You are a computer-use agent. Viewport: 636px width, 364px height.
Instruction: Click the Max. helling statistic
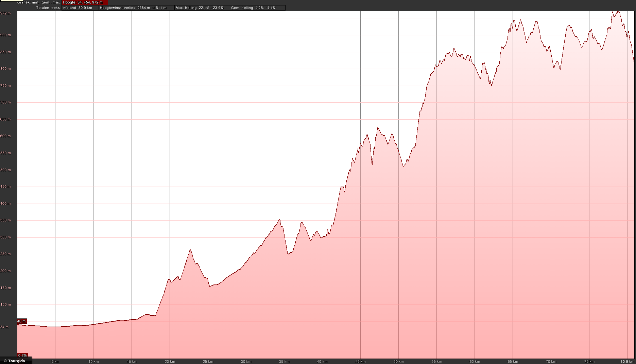(202, 8)
